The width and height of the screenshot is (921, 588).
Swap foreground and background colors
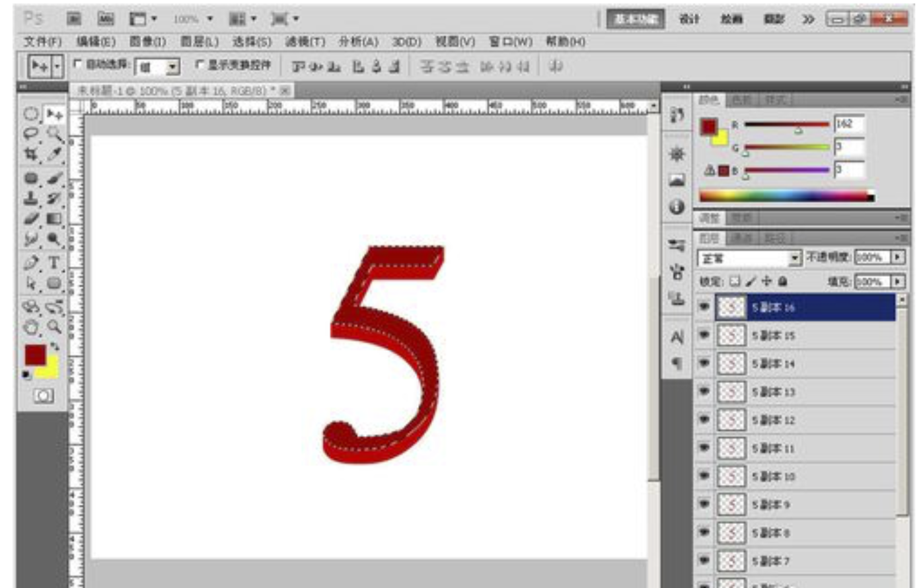coord(54,346)
